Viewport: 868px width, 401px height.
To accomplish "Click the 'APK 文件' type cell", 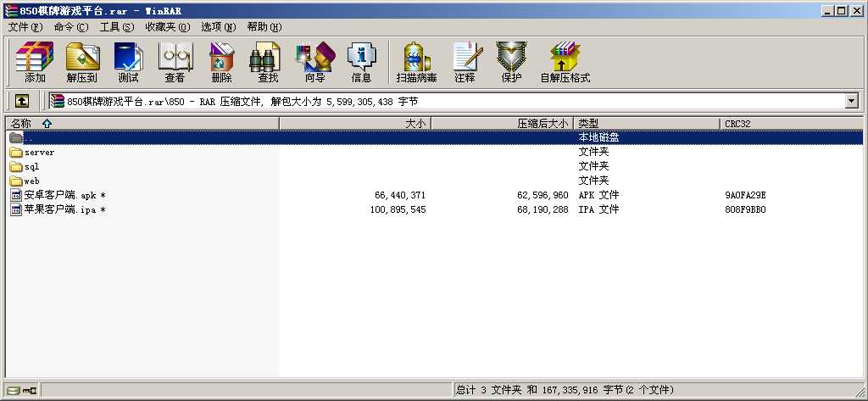I will [598, 195].
